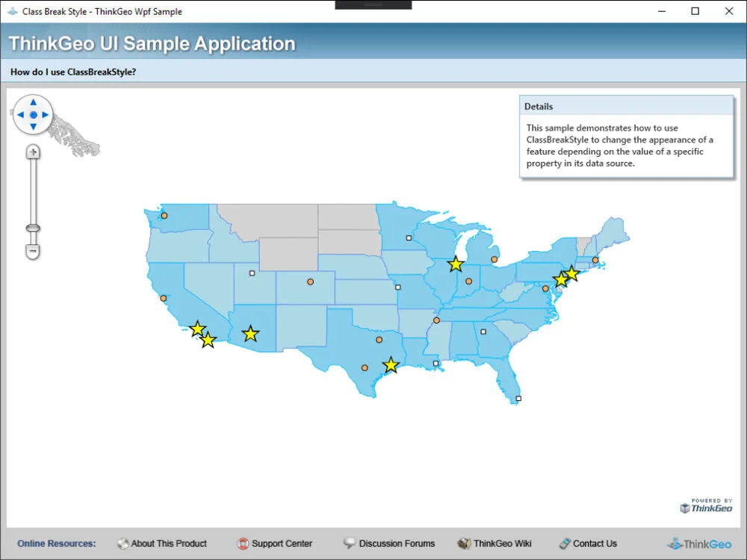This screenshot has width=747, height=560.
Task: Open the About This Product link
Action: point(162,544)
